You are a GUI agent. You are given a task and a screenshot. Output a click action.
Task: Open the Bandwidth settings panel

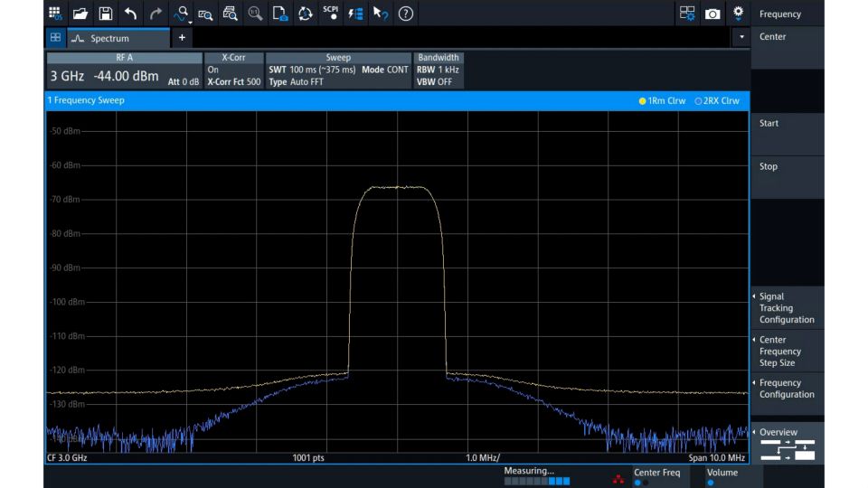438,70
